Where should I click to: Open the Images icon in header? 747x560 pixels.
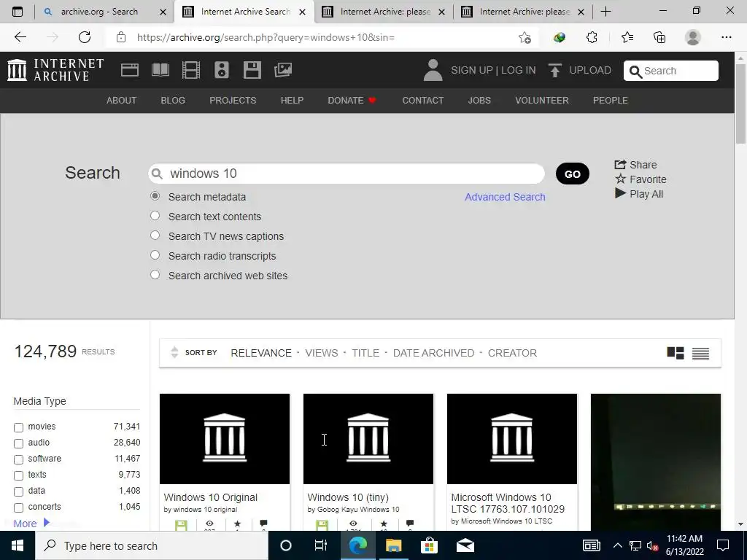tap(283, 70)
